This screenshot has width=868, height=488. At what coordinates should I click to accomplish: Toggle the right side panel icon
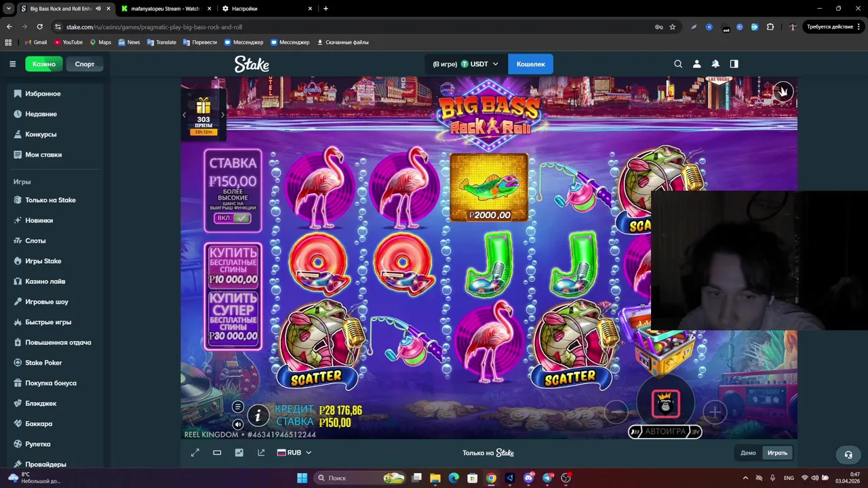[734, 64]
